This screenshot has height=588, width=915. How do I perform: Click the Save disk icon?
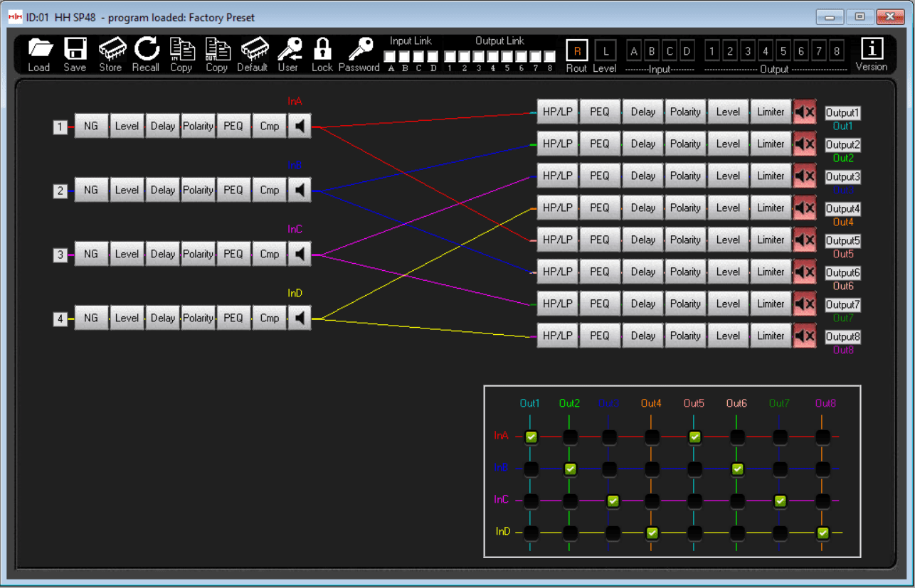pyautogui.click(x=75, y=49)
